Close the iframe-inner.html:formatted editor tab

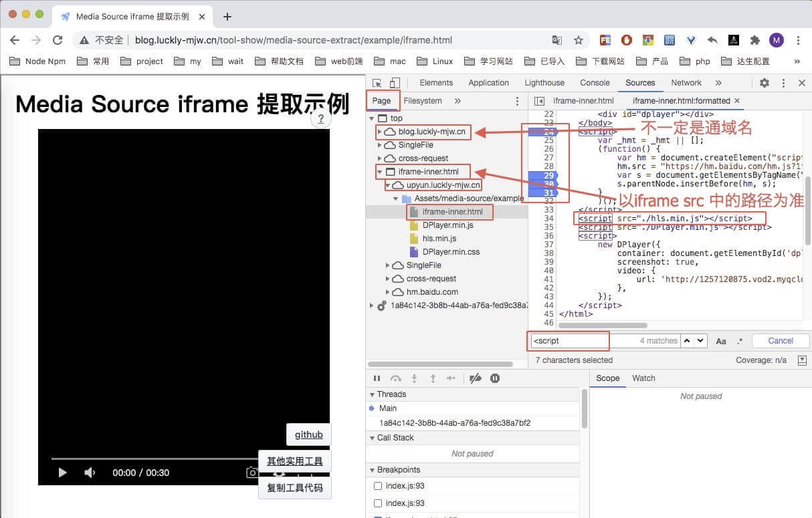click(x=737, y=101)
